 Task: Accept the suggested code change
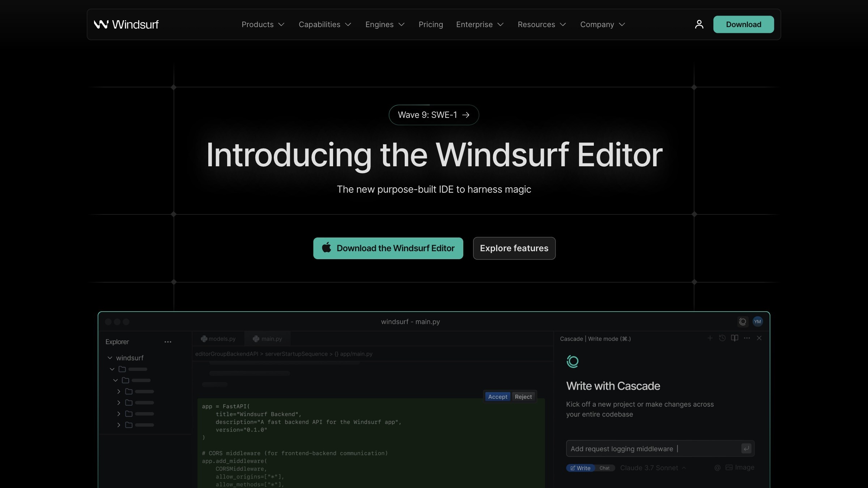[498, 397]
